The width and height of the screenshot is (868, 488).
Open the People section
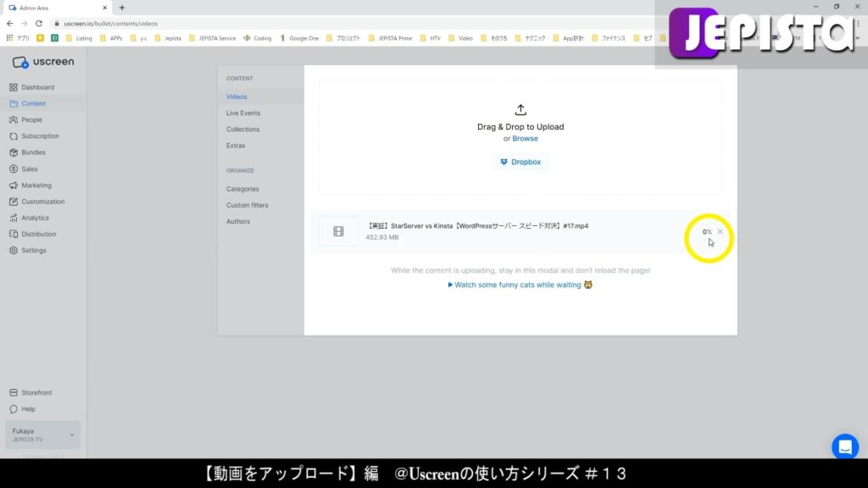pos(25,119)
